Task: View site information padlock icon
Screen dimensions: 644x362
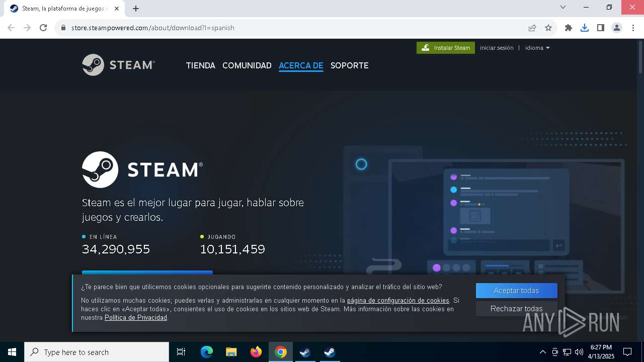Action: click(x=63, y=28)
